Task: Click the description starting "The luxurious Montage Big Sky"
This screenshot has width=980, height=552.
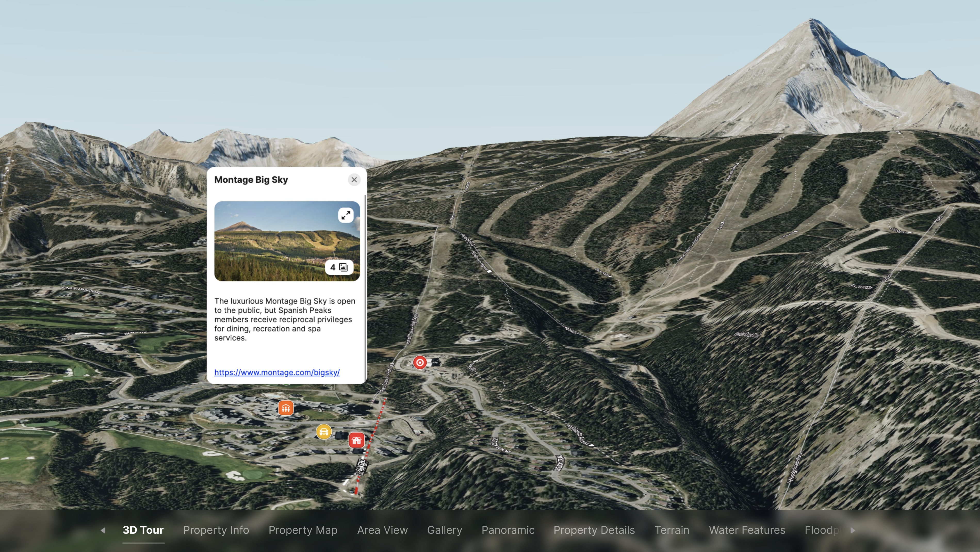Action: [x=284, y=320]
